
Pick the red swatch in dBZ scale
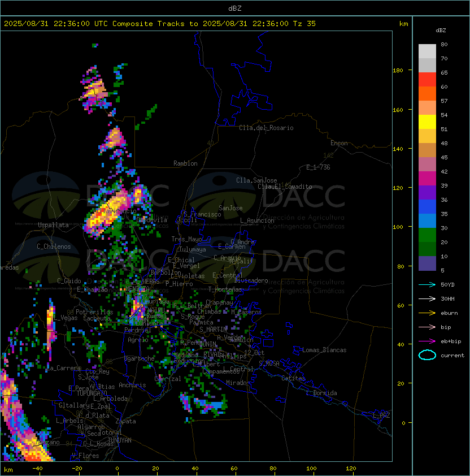[427, 80]
